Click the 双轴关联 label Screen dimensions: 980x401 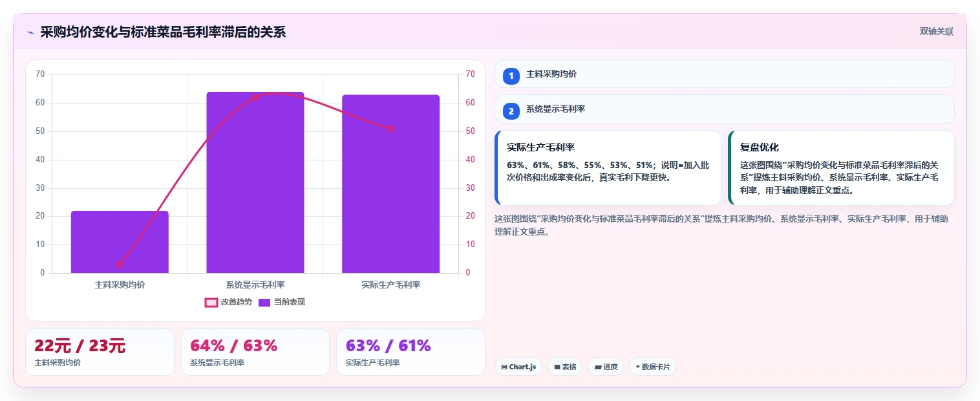(x=937, y=31)
